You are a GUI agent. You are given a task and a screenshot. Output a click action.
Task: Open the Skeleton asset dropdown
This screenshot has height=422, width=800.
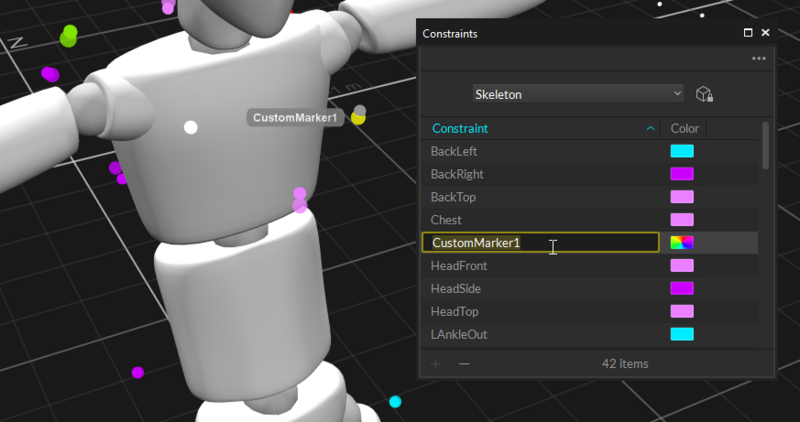click(x=577, y=94)
